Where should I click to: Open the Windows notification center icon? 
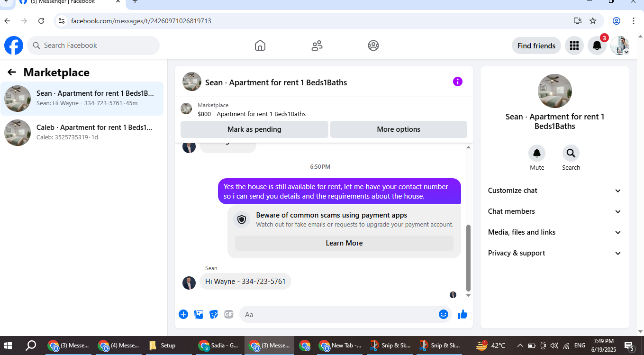tap(629, 346)
